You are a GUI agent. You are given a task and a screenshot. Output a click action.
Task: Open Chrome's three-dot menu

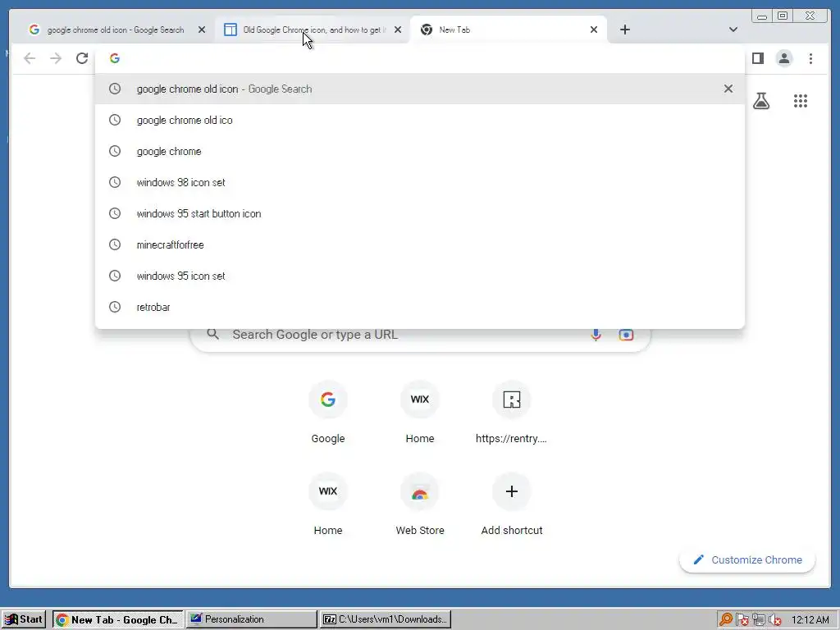tap(810, 58)
